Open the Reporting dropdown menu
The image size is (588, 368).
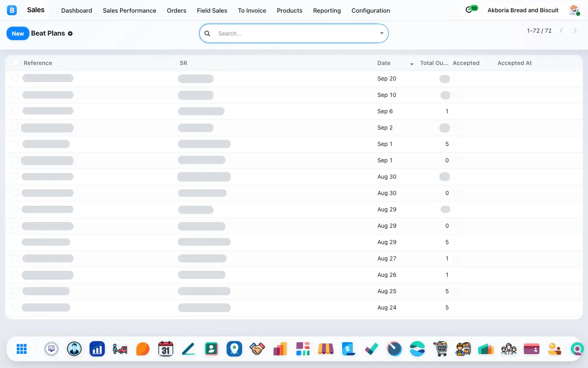pyautogui.click(x=327, y=11)
